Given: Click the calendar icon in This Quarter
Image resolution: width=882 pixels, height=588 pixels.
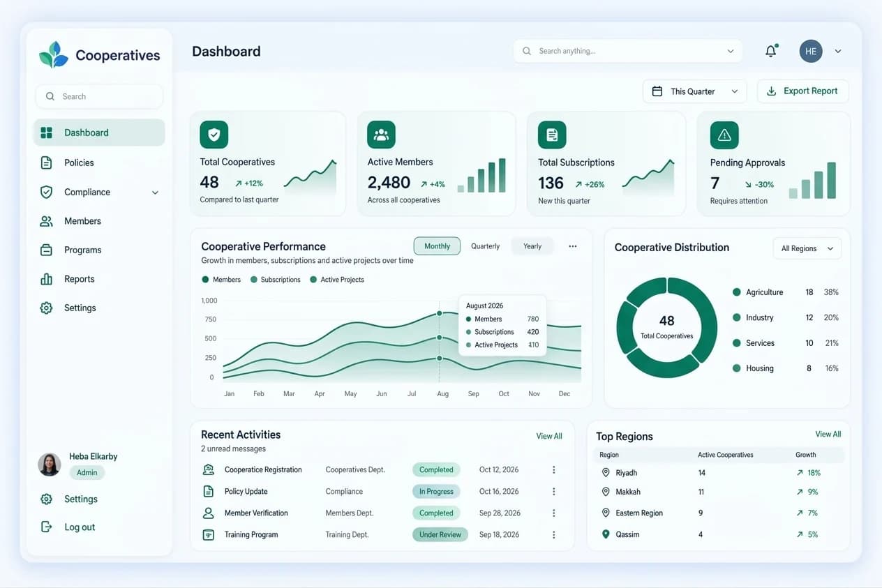Looking at the screenshot, I should pyautogui.click(x=657, y=91).
